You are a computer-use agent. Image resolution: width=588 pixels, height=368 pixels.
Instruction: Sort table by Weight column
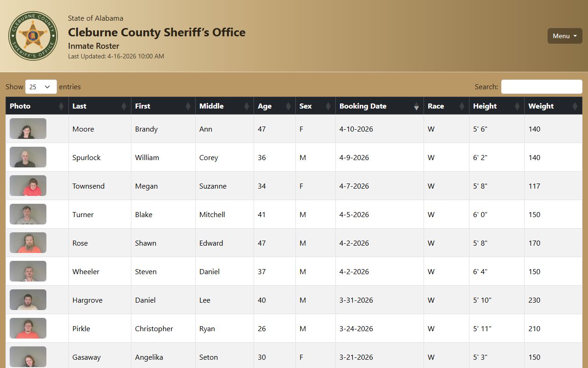(x=553, y=106)
